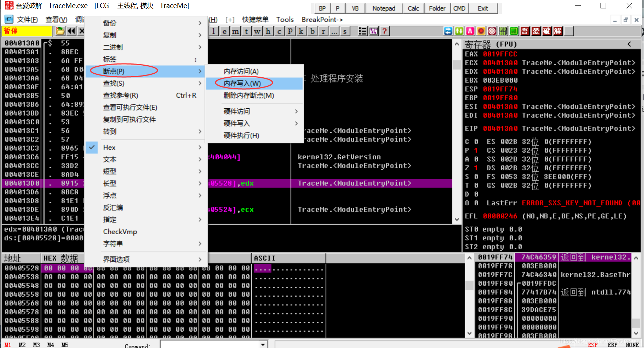Expand the 查找(S) search submenu
This screenshot has height=348, width=644.
[x=146, y=84]
